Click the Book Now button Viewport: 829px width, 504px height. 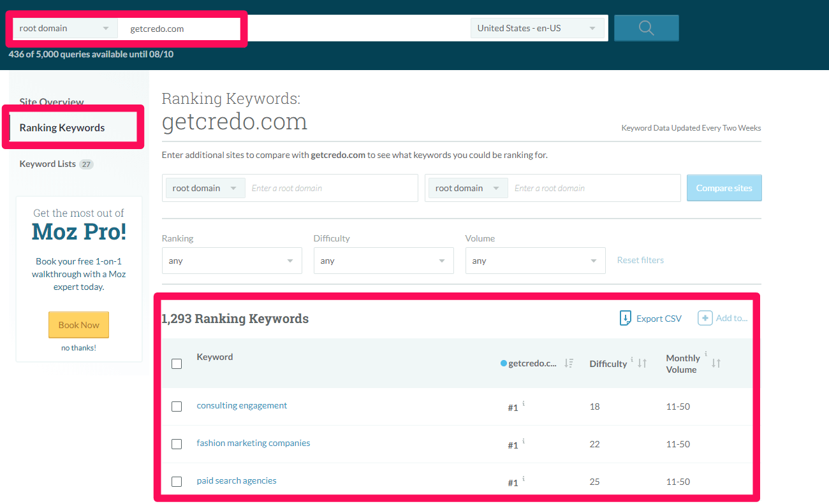tap(78, 325)
